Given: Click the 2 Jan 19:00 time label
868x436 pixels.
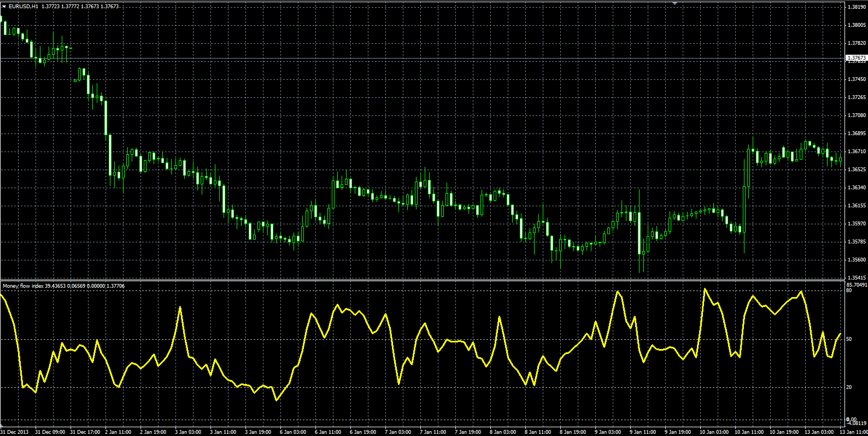Looking at the screenshot, I should coord(153,432).
